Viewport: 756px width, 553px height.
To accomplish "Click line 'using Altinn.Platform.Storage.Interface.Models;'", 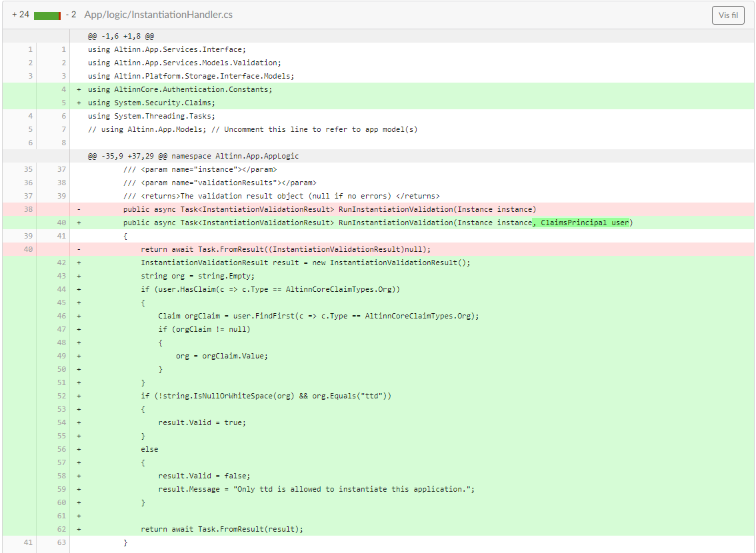I will point(191,76).
